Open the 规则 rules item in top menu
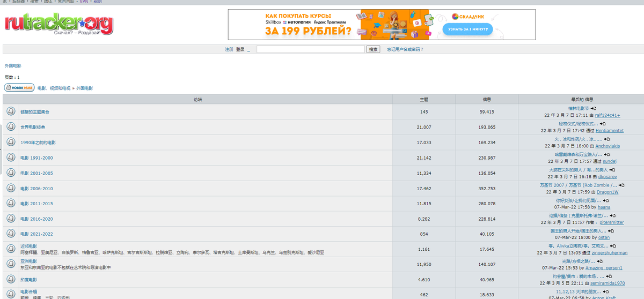The height and width of the screenshot is (299, 644). 97,2
